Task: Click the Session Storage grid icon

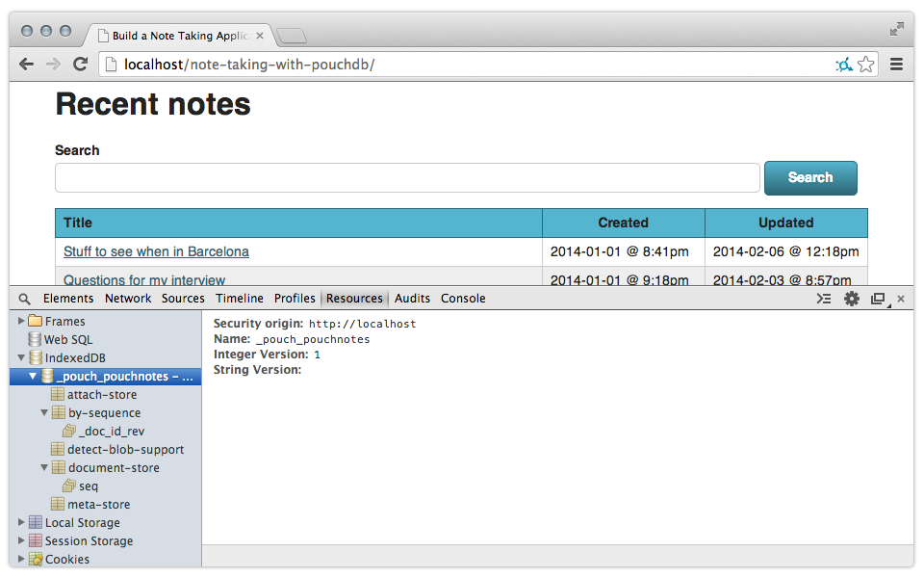Action: pos(36,540)
